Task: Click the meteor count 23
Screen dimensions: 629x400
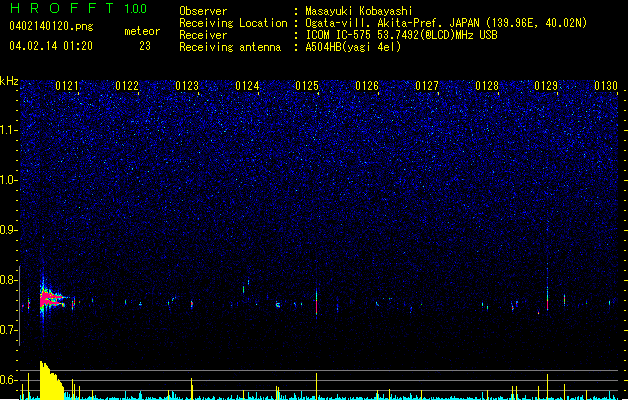Action: click(x=145, y=46)
